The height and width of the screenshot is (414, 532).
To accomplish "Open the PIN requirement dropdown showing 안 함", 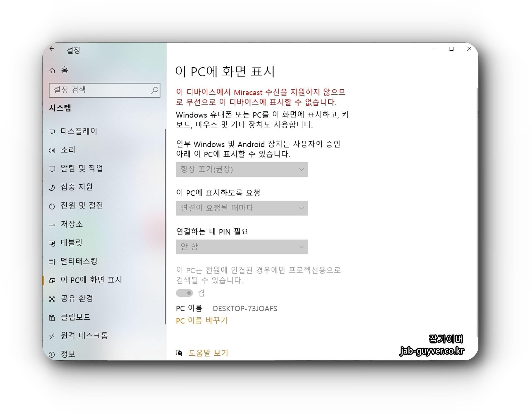I will tap(242, 247).
